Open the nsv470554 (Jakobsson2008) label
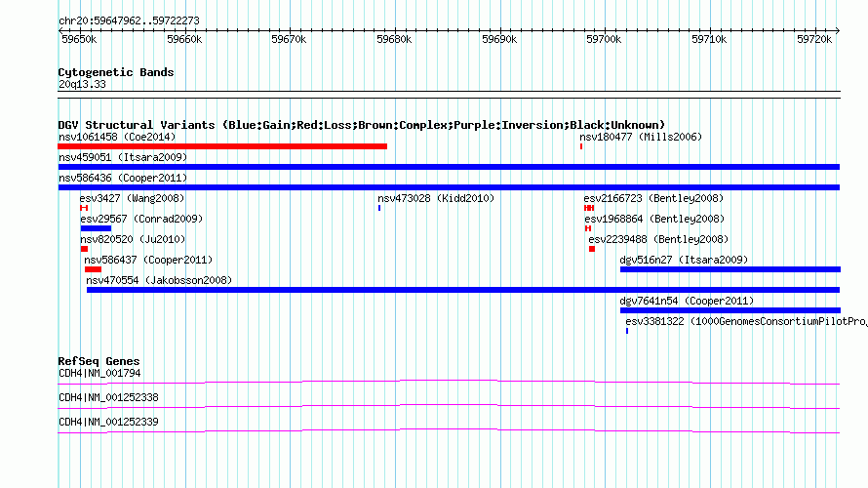 [x=159, y=280]
